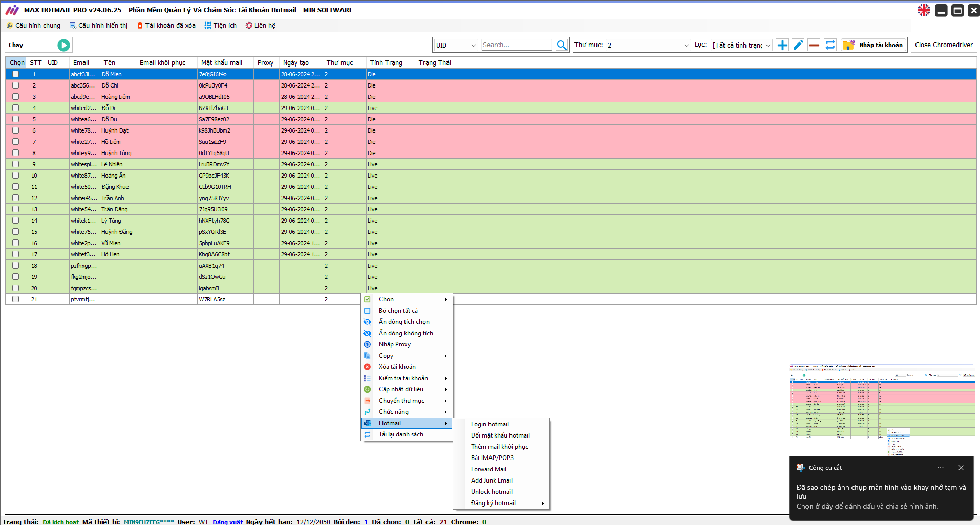Screen dimensions: 980x525
Task: Click the Bỏ chọn tất cả square icon
Action: [367, 311]
